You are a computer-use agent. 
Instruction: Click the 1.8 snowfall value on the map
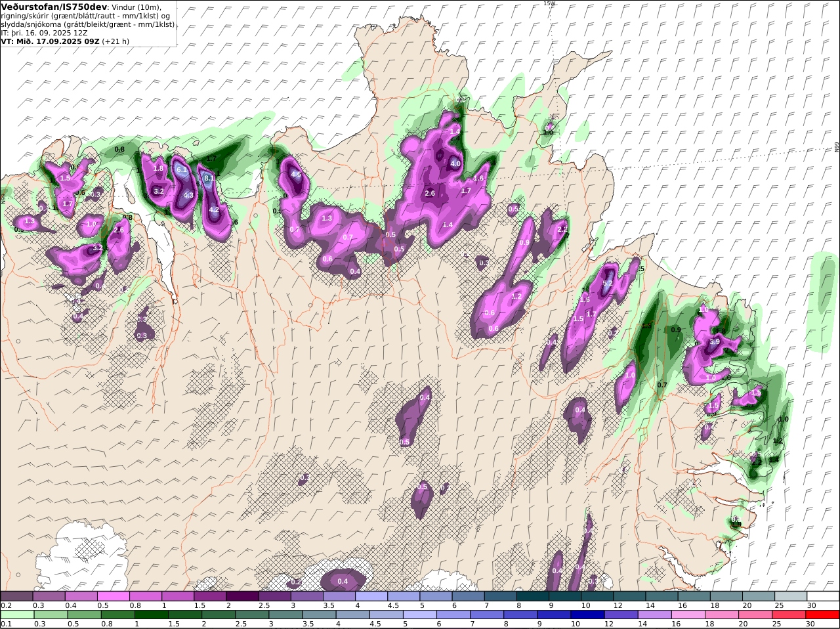158,168
